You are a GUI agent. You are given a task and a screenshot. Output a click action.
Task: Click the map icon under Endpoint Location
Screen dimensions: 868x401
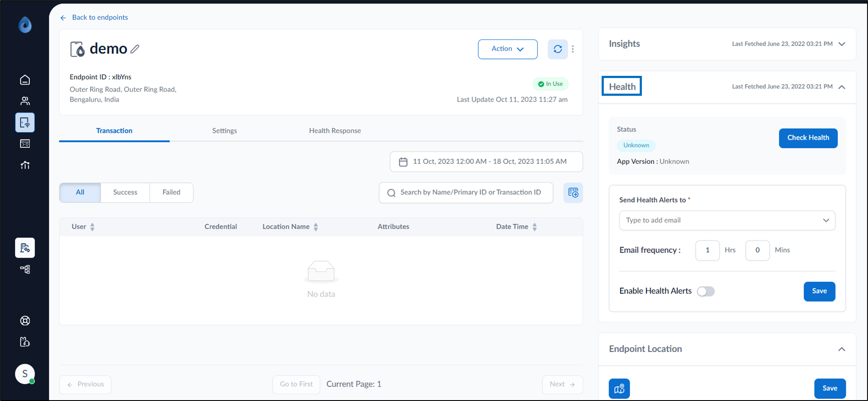click(619, 388)
